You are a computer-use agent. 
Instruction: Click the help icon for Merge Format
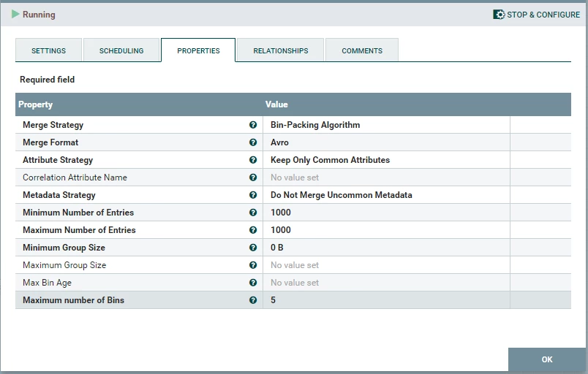point(253,142)
